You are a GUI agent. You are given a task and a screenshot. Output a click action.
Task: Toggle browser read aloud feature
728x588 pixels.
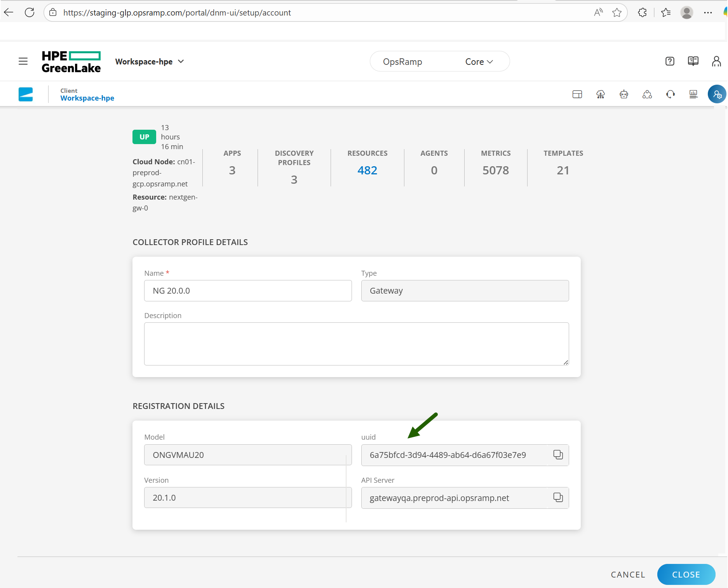coord(598,12)
